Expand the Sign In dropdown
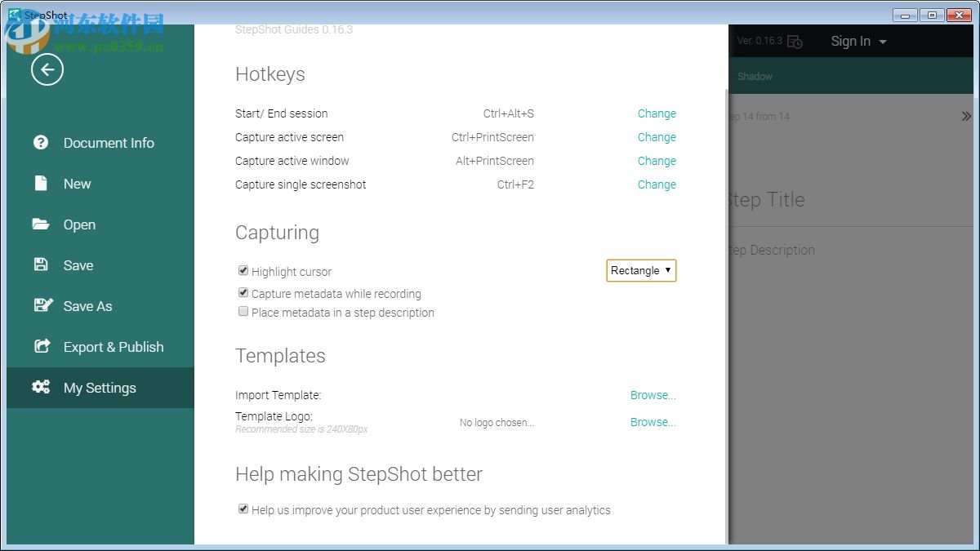The image size is (980, 551). tap(858, 42)
